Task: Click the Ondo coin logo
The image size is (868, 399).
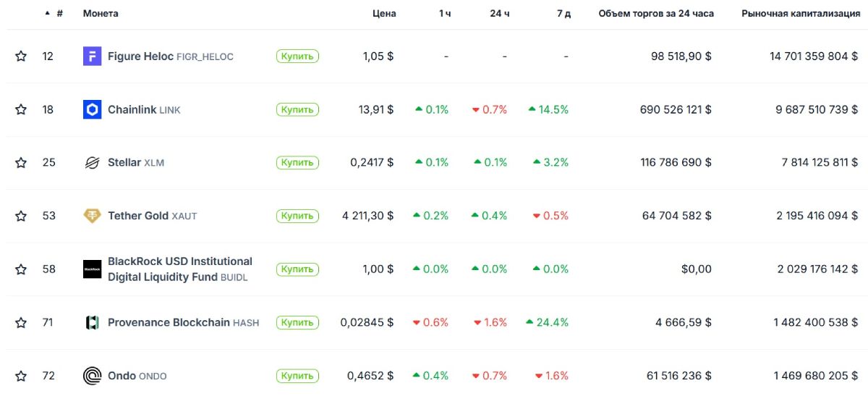Action: point(92,376)
